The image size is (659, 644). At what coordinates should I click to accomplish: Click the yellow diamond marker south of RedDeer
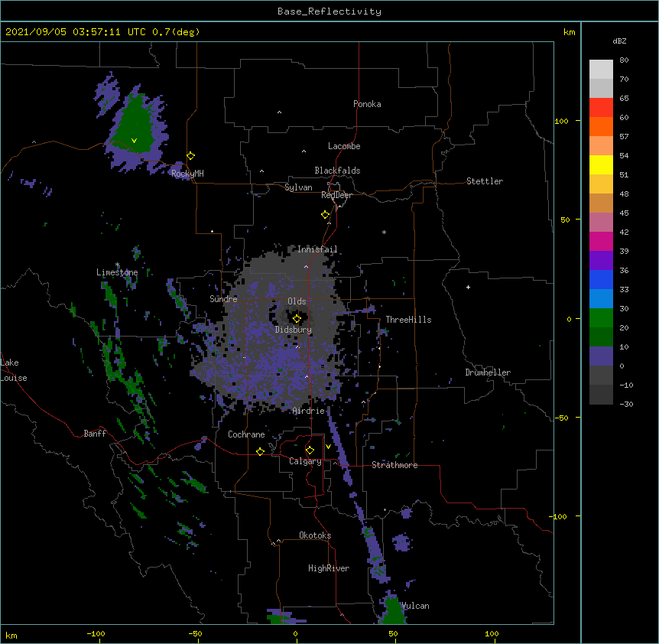(325, 214)
